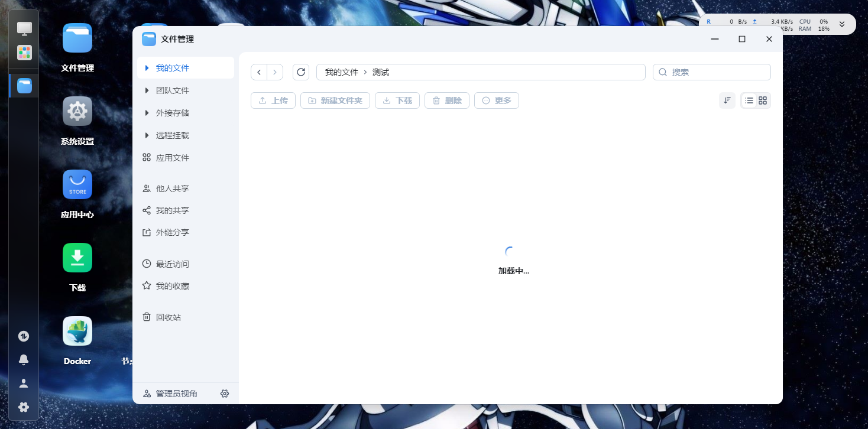Click the notification bell in sidebar
This screenshot has height=429, width=868.
tap(23, 359)
